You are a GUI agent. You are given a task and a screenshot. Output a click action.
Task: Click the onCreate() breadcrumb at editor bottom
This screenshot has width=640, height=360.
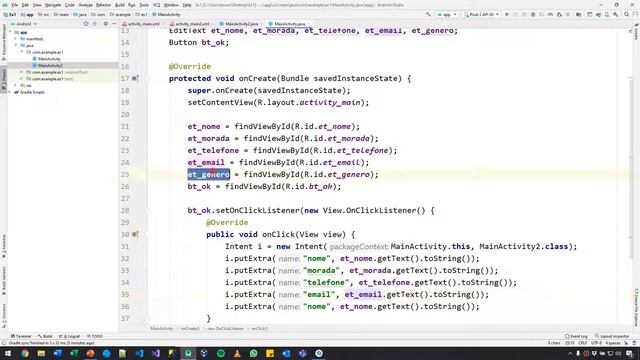191,329
